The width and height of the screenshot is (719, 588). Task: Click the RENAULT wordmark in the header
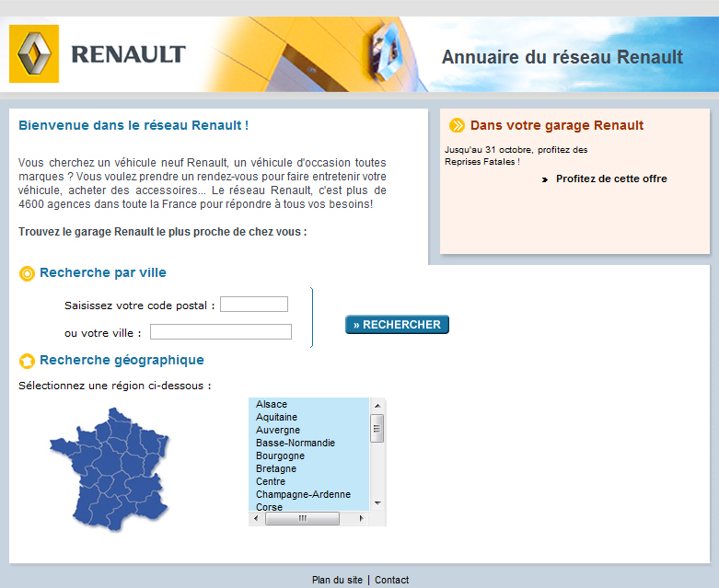128,54
